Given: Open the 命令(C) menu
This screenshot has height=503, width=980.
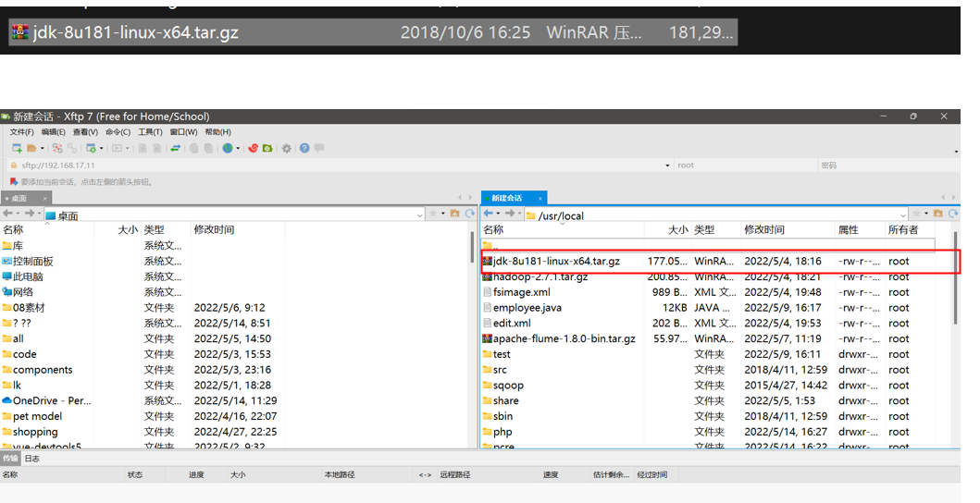Looking at the screenshot, I should click(x=118, y=132).
